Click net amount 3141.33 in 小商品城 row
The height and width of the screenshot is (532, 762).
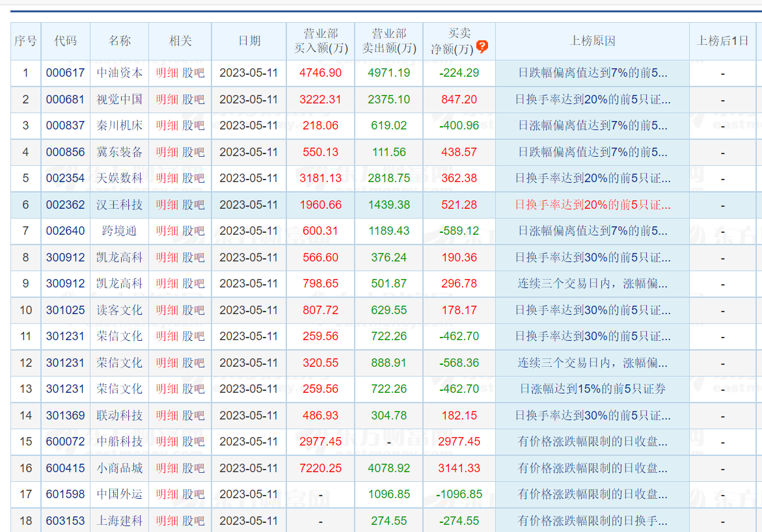[x=459, y=468]
